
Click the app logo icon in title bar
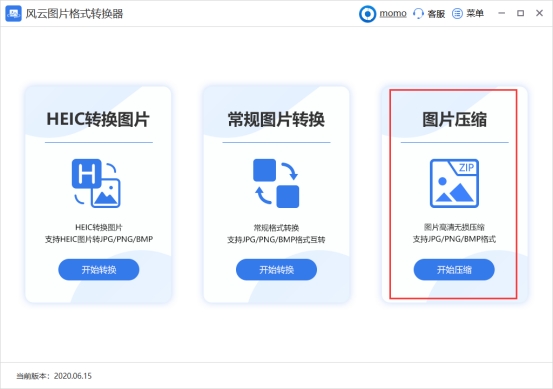13,14
